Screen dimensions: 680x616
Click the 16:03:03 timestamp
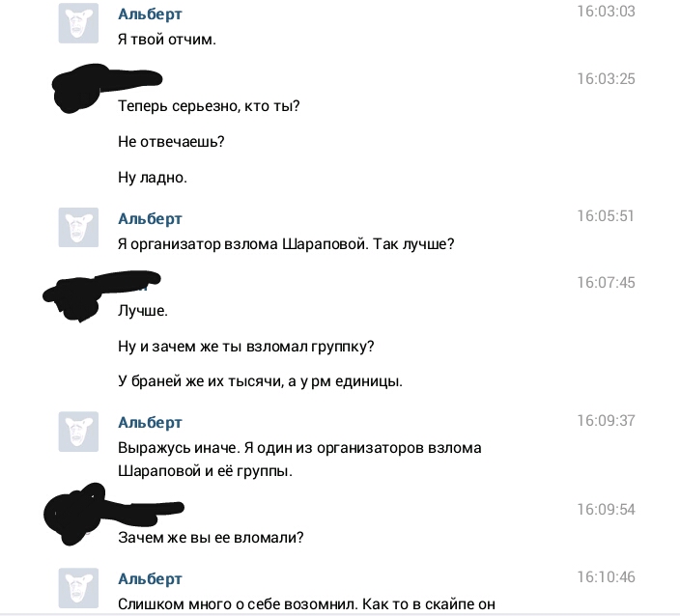tap(606, 12)
